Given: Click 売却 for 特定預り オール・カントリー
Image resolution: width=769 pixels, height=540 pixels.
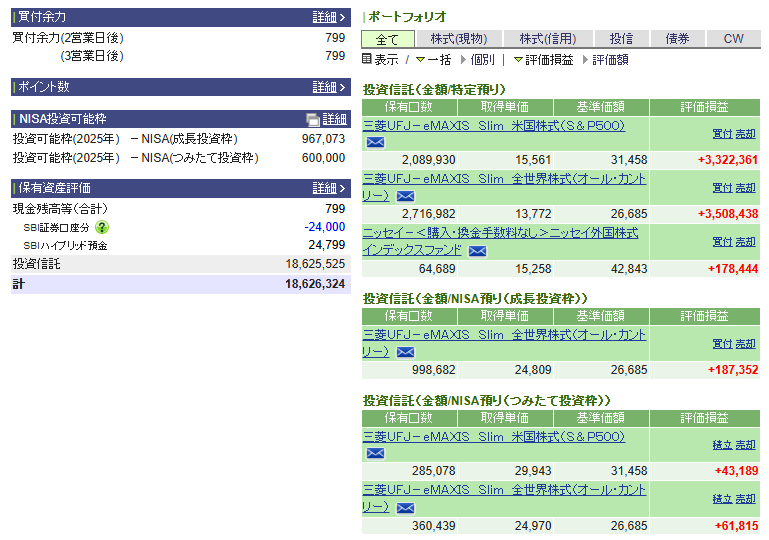Looking at the screenshot, I should [x=745, y=187].
